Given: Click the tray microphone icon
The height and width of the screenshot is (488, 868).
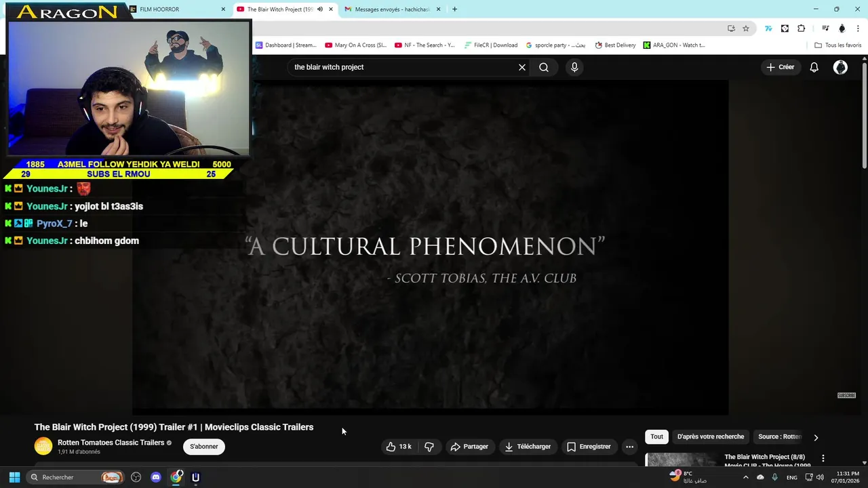Looking at the screenshot, I should tap(774, 477).
